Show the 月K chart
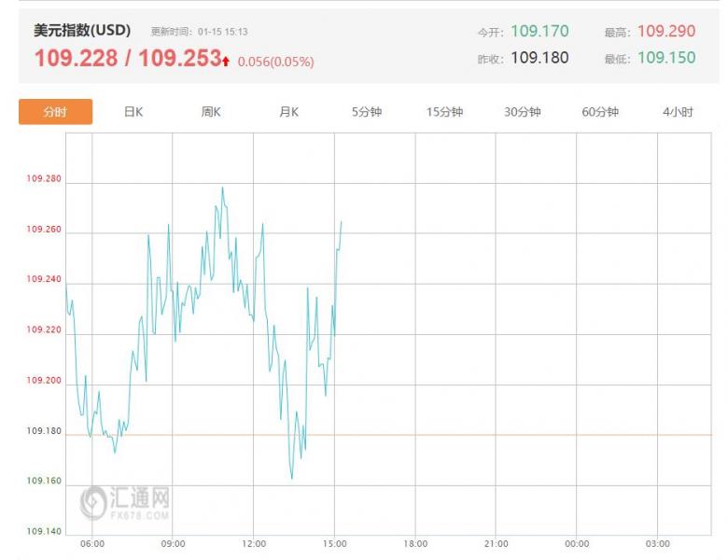The height and width of the screenshot is (560, 728). coord(288,112)
